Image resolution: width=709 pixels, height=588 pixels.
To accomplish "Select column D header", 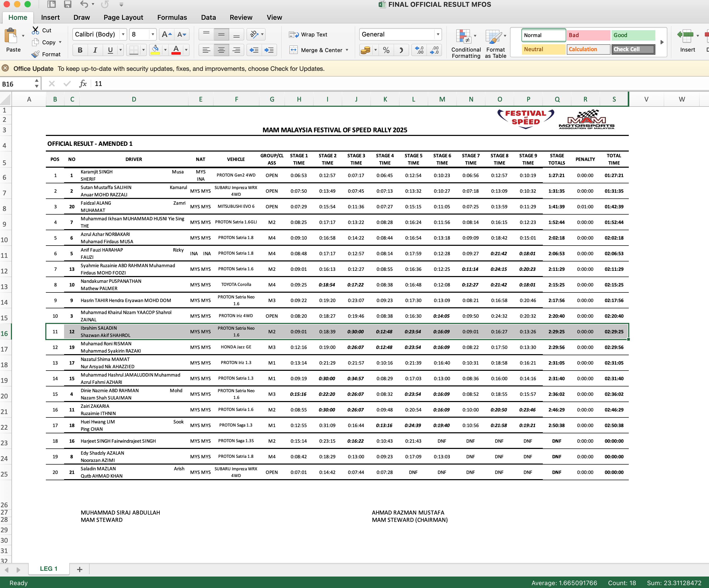I will pos(134,99).
